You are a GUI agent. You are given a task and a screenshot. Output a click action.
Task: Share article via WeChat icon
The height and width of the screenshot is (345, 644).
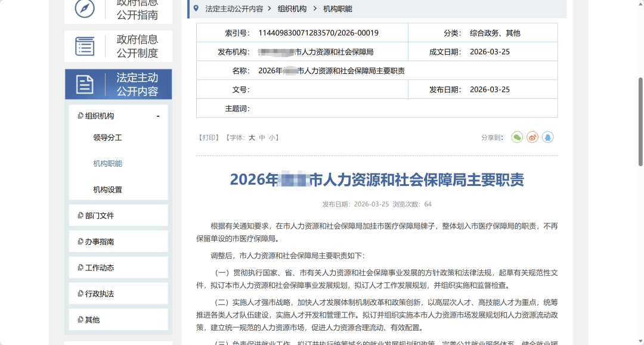pos(516,138)
